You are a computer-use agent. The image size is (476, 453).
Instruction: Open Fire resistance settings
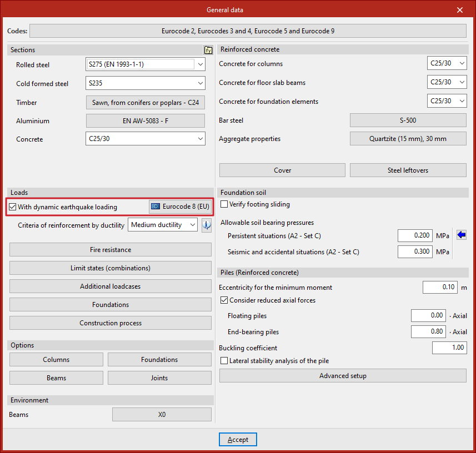(111, 250)
